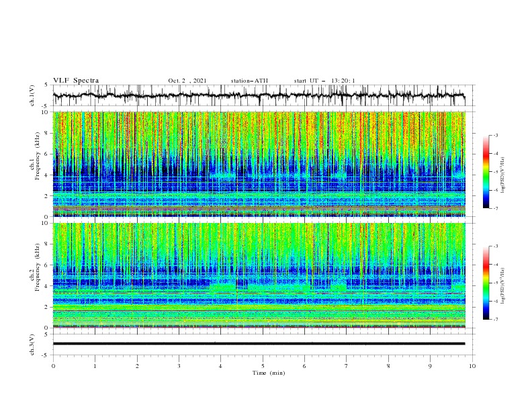Click the lower color bar's "log(PSD)(V²/Hz)" label
Image resolution: width=532 pixels, height=411 pixels.
click(503, 285)
